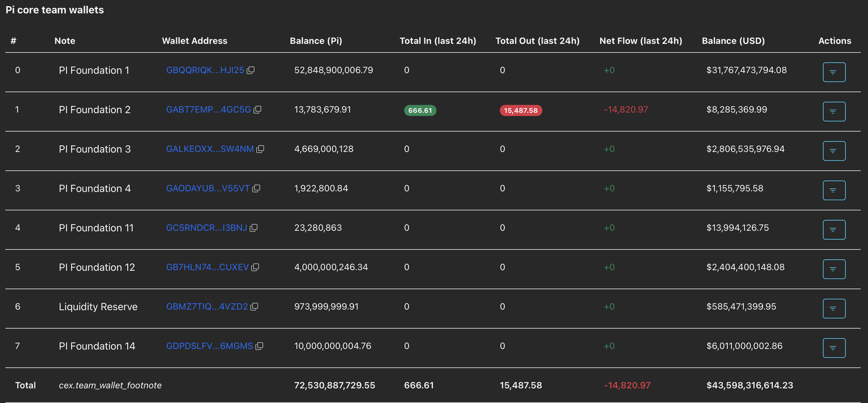The height and width of the screenshot is (403, 868).
Task: Click filter action button for Liquidity Reserve
Action: pos(834,309)
